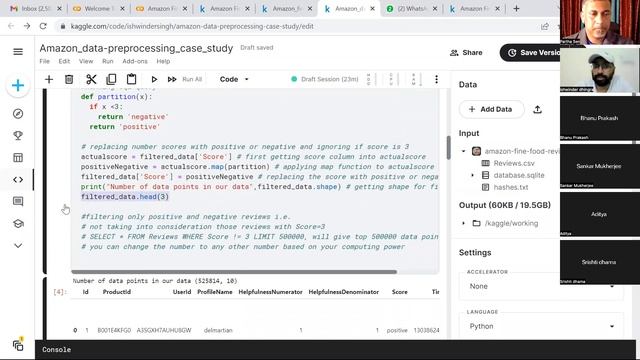The height and width of the screenshot is (360, 640).
Task: Expand the /kaggle/working output folder
Action: coord(463,224)
